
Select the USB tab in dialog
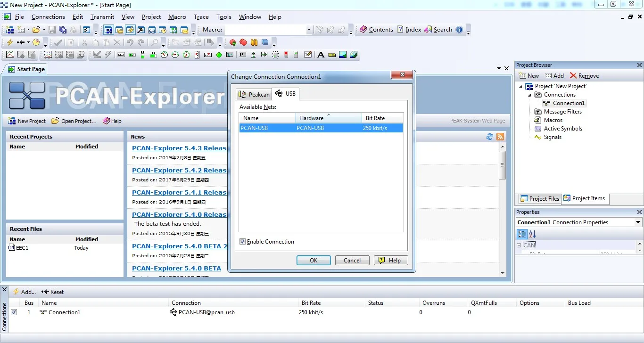point(286,93)
